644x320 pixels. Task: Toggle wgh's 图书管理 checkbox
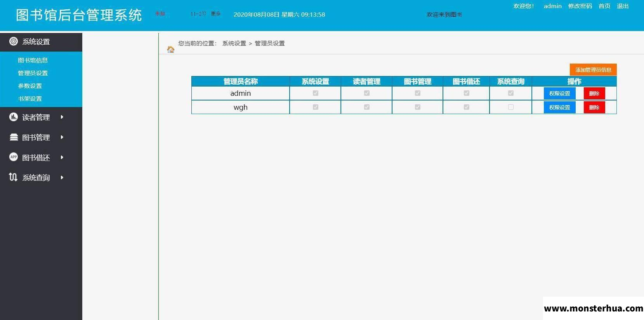(418, 107)
